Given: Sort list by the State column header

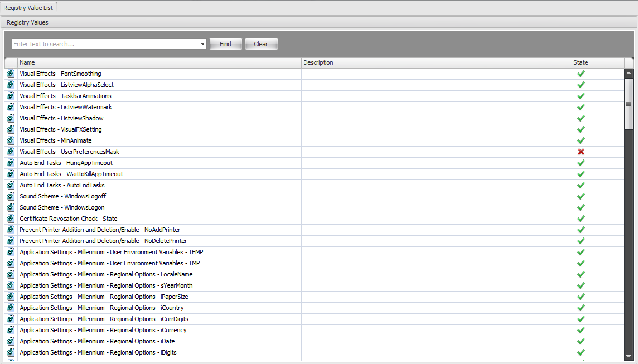Looking at the screenshot, I should [581, 62].
